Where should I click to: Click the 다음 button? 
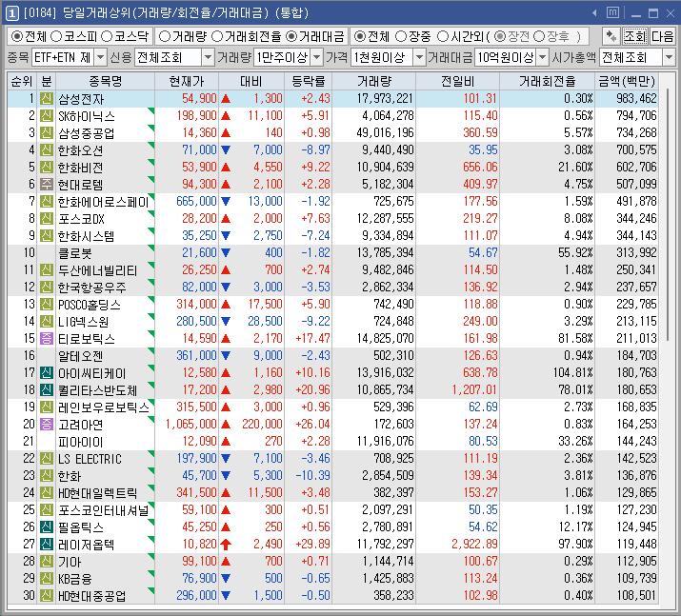pos(662,36)
